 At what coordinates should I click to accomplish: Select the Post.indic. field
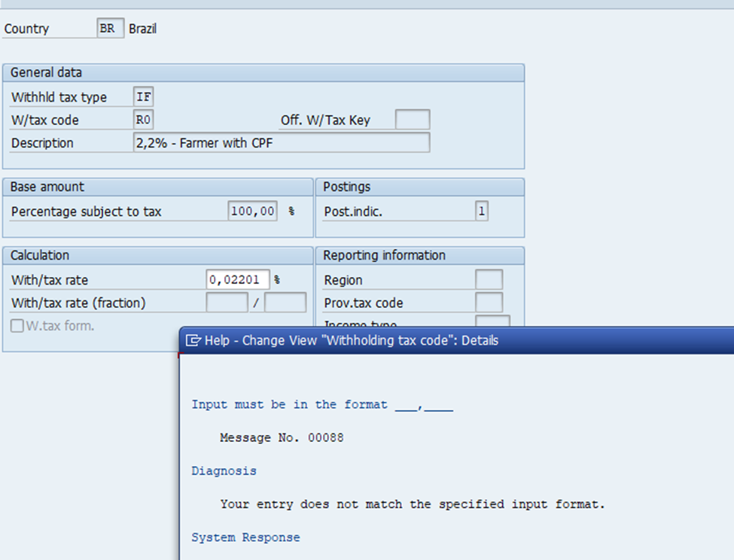(x=482, y=211)
